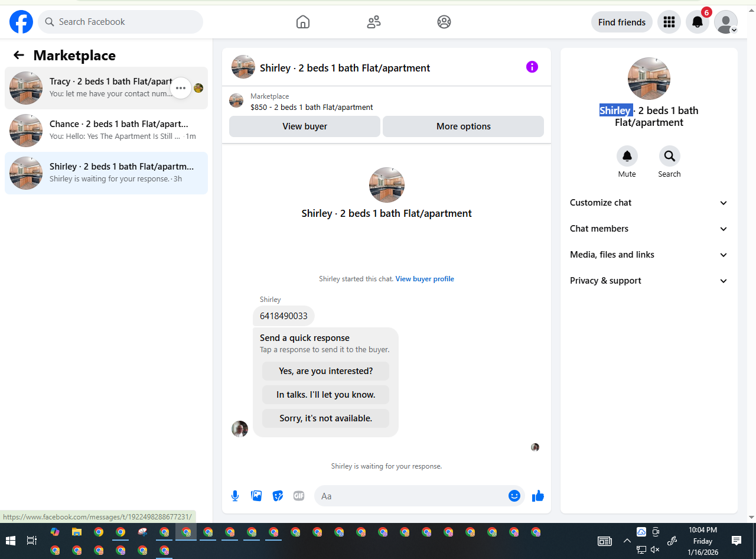Click the More options button
Image resolution: width=756 pixels, height=559 pixels.
tap(464, 126)
